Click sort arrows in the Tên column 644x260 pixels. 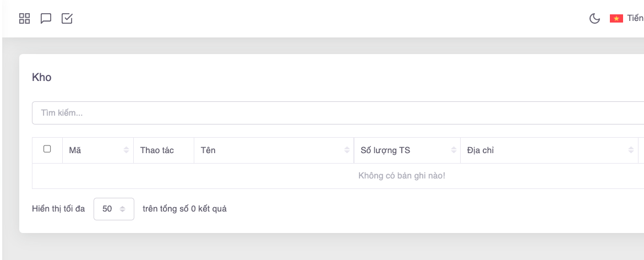click(x=347, y=150)
